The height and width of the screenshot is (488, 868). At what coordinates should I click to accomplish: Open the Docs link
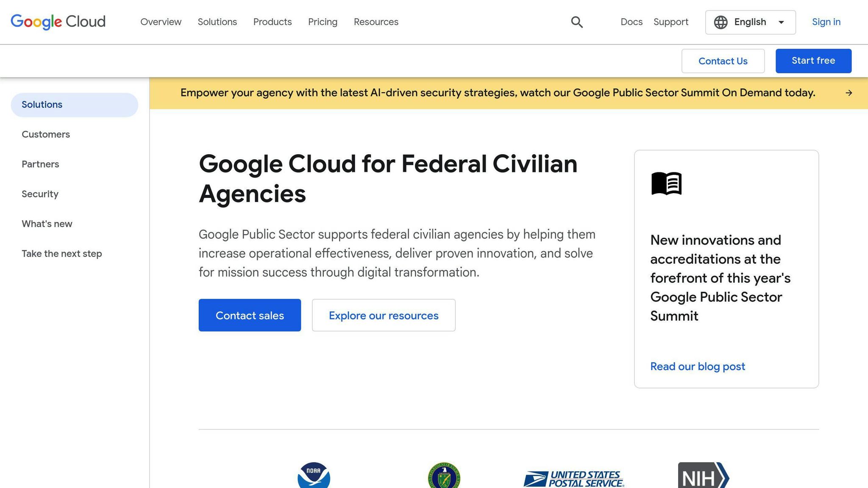tap(632, 22)
